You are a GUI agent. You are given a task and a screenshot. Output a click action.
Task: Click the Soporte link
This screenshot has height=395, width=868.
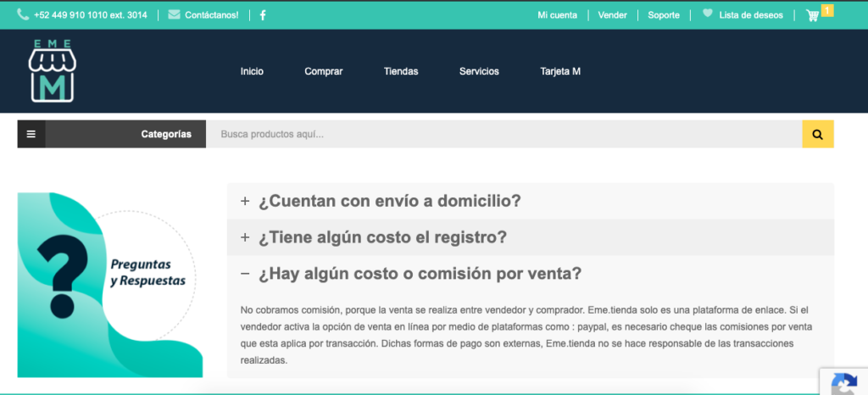click(664, 15)
